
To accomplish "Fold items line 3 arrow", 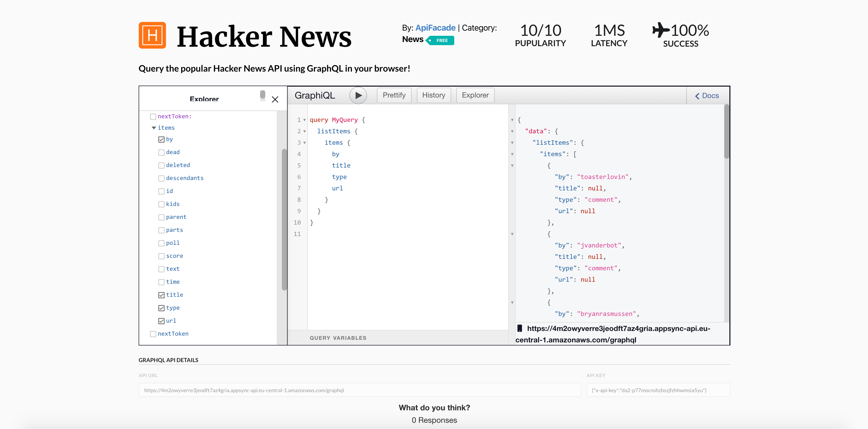I will pos(304,143).
